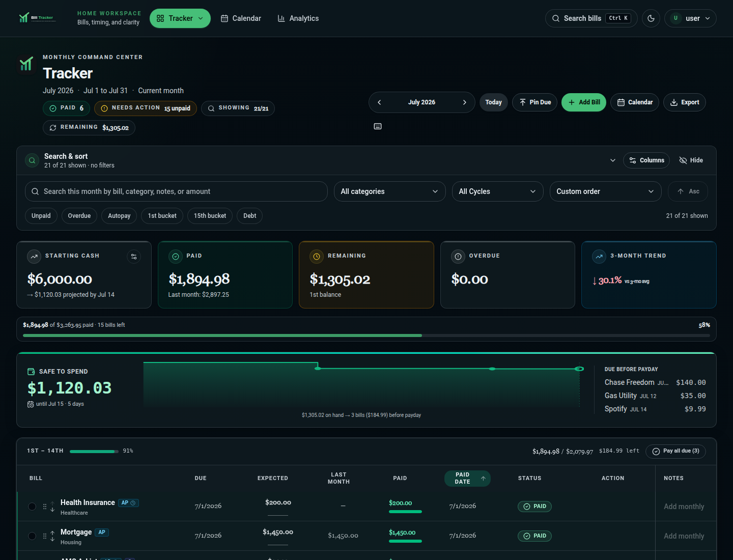Click 'Add monthly' note in Mortgage row
733x560 pixels.
coord(684,536)
